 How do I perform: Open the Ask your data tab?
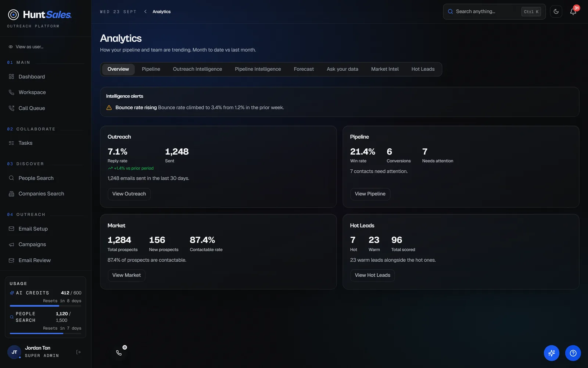pyautogui.click(x=343, y=69)
